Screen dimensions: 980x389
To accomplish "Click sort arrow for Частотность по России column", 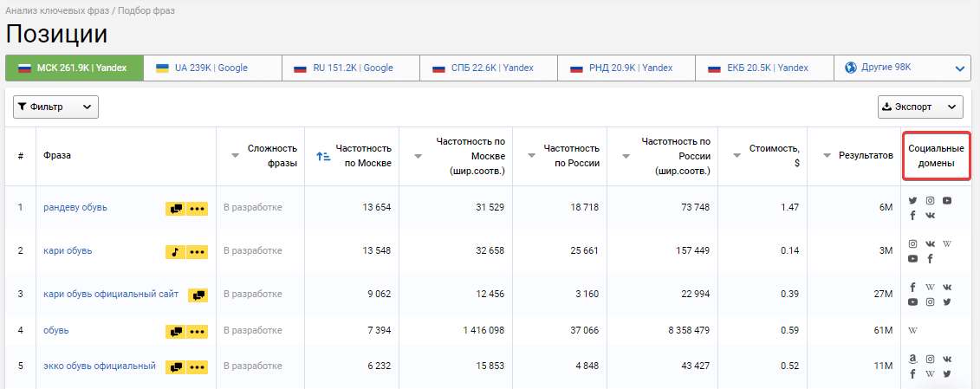I will [x=531, y=156].
